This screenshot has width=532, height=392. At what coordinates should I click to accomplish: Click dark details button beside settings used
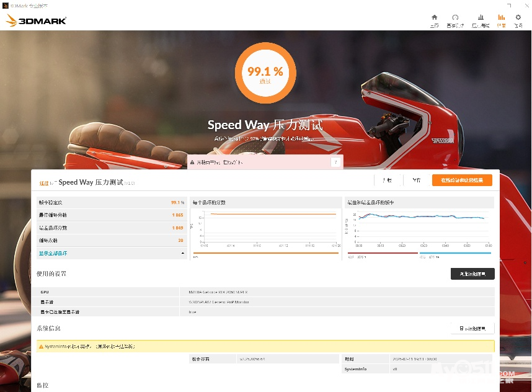tap(472, 274)
